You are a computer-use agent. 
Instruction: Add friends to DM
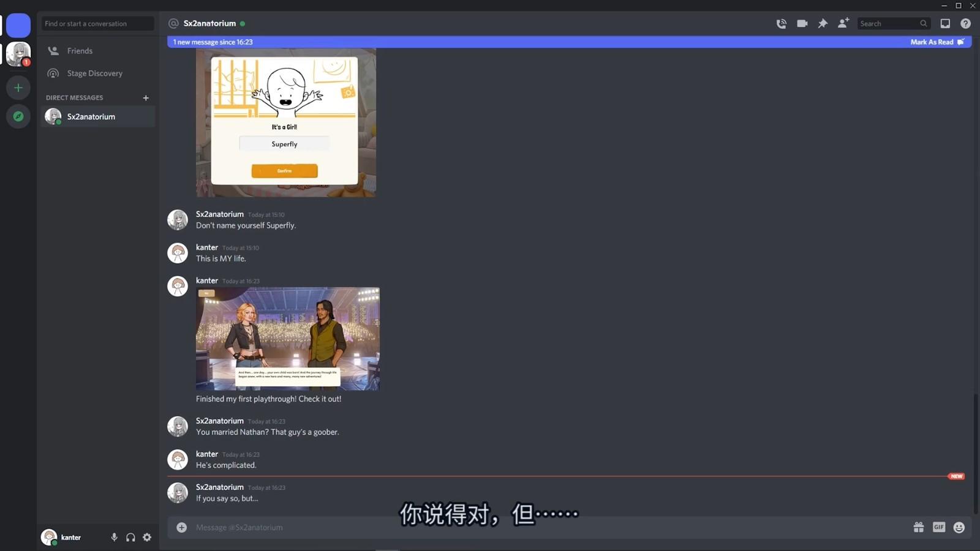click(843, 23)
